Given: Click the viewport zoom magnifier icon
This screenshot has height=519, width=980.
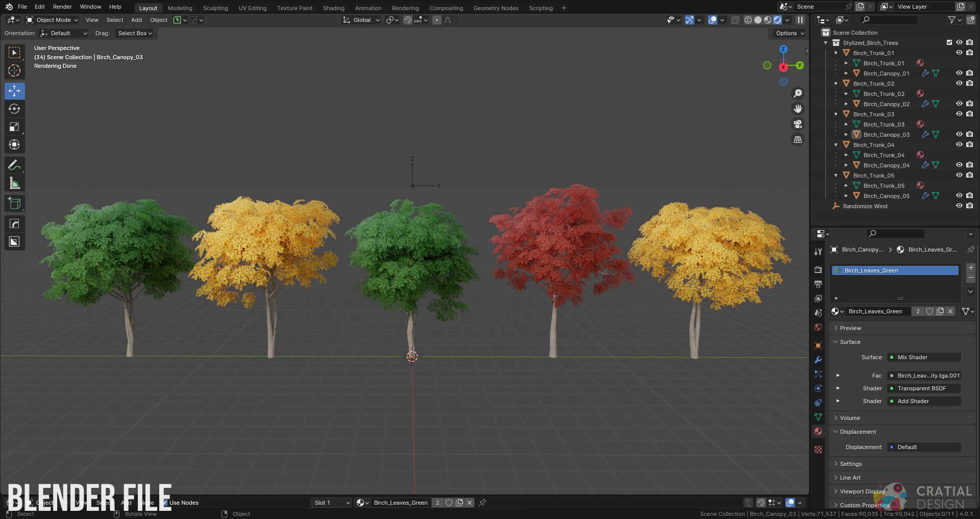Looking at the screenshot, I should 797,93.
